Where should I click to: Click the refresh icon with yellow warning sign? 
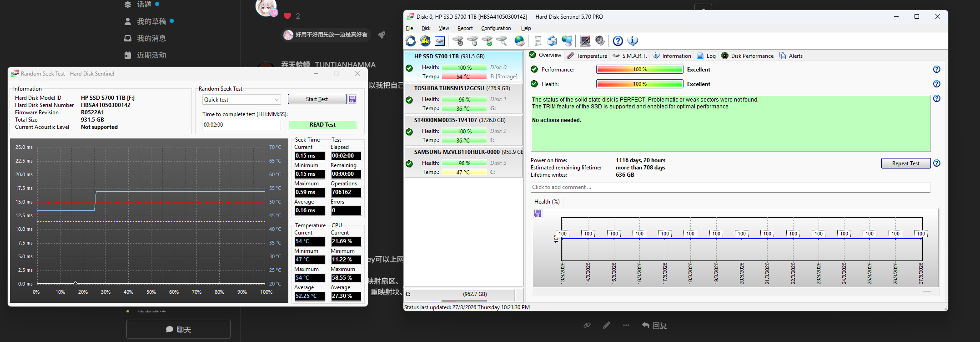pyautogui.click(x=425, y=41)
